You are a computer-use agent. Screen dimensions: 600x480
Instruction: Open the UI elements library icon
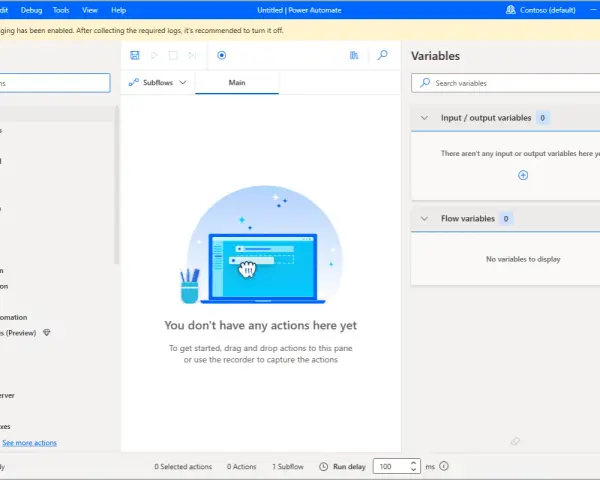pos(354,55)
